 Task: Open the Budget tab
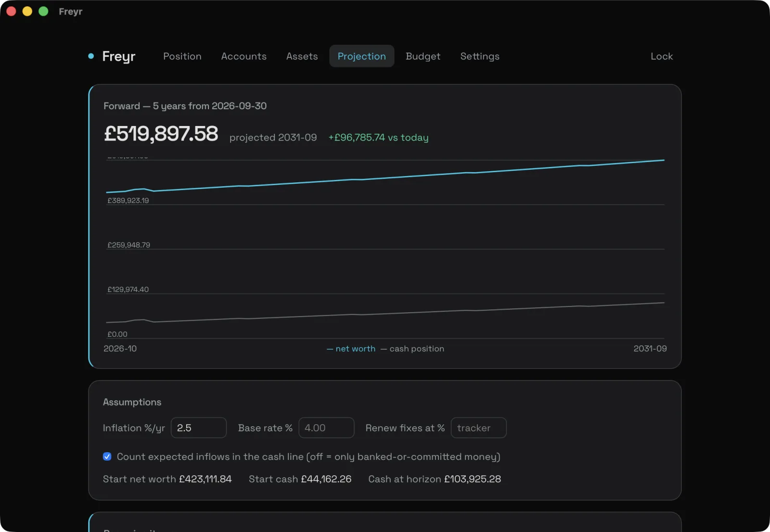pyautogui.click(x=423, y=56)
